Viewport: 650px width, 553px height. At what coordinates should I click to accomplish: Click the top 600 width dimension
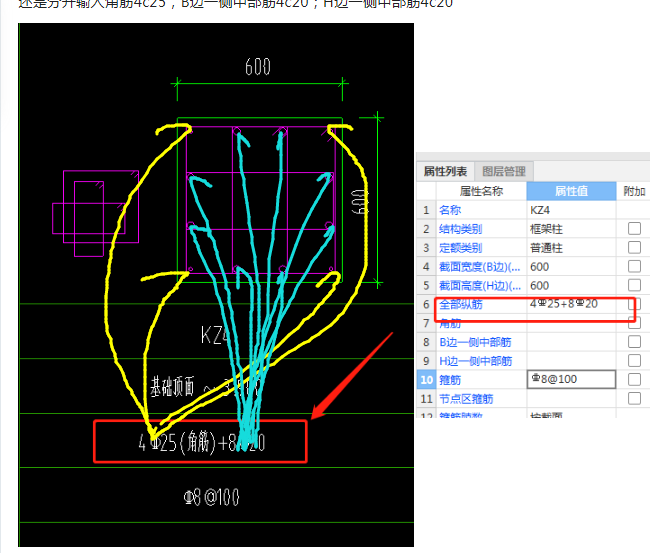coord(258,67)
